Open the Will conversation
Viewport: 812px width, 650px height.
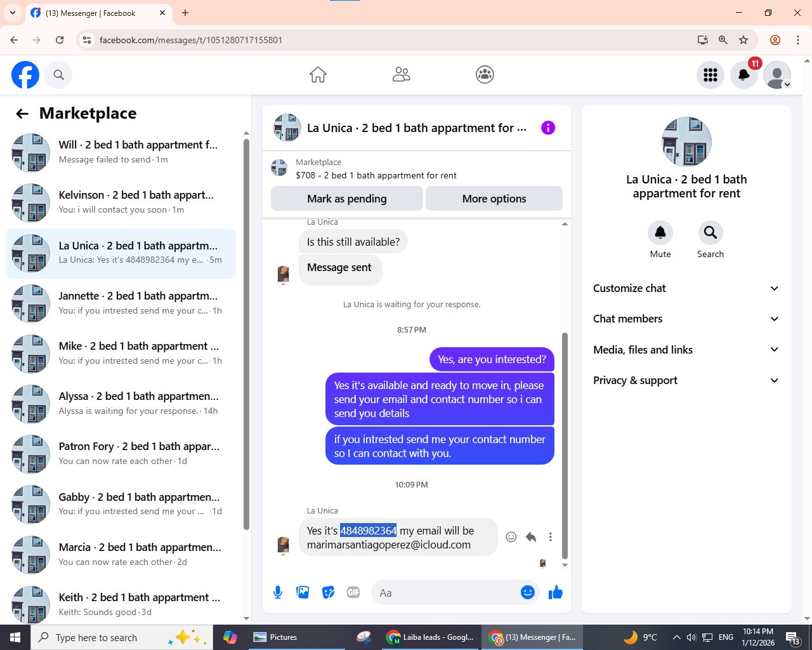[x=121, y=152]
